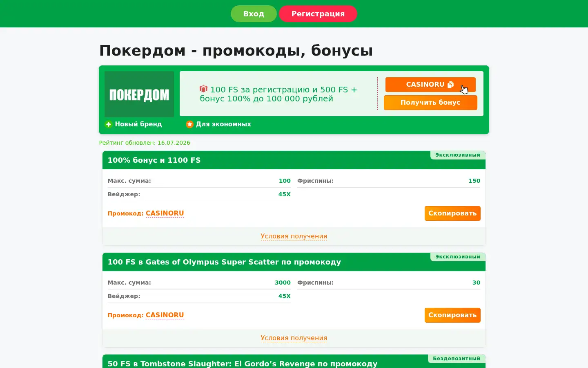This screenshot has width=588, height=368.
Task: Click Скопировать in Gates of Olympus card
Action: pyautogui.click(x=452, y=315)
